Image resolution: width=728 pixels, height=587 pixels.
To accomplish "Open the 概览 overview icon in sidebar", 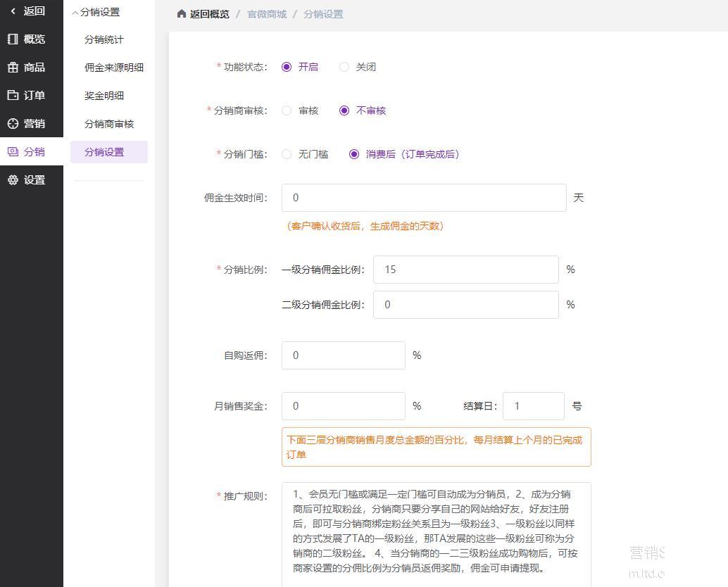I will pyautogui.click(x=13, y=39).
